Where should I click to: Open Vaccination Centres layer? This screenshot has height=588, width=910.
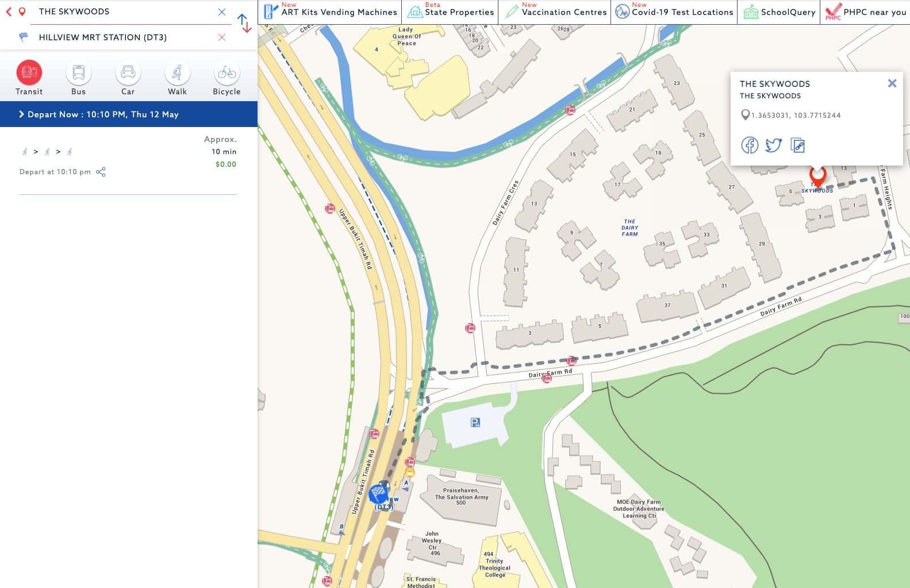click(555, 11)
